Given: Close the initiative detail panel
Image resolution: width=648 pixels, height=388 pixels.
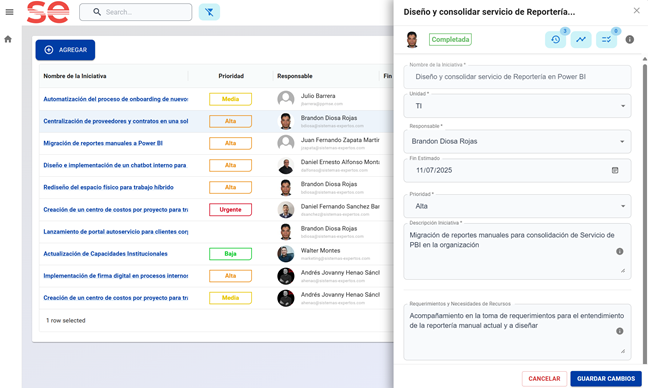Looking at the screenshot, I should 636,11.
